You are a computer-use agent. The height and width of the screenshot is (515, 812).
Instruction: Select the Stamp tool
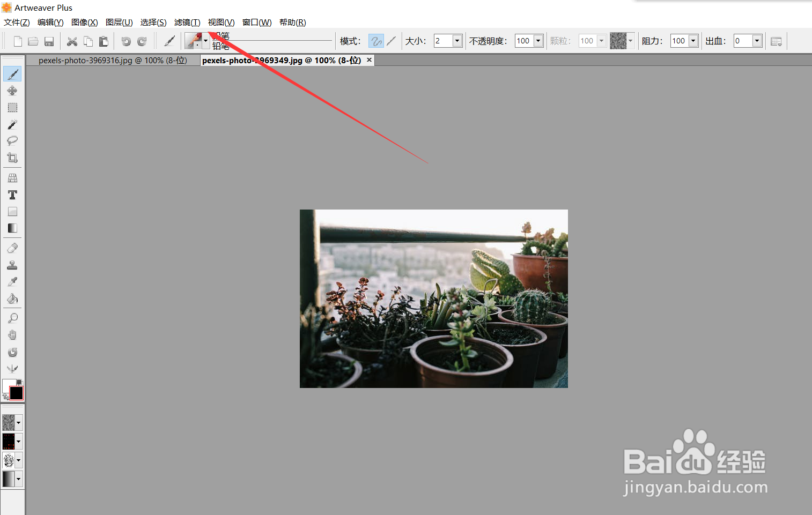pos(12,265)
